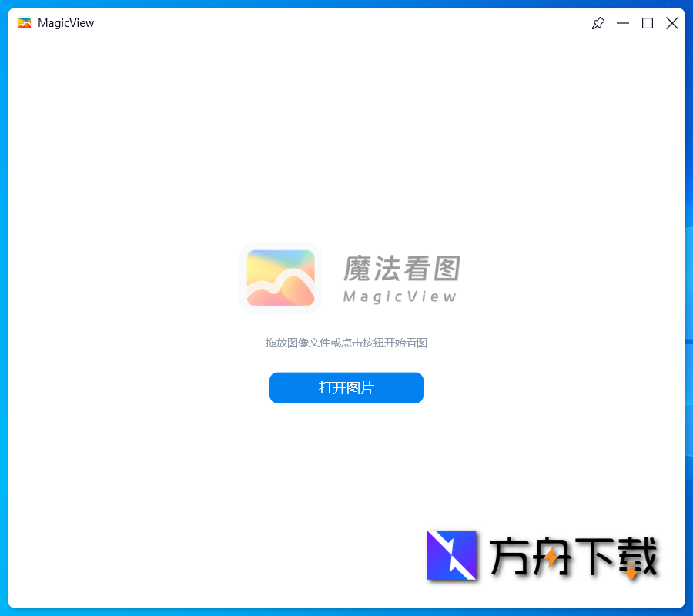This screenshot has height=616, width=693.
Task: Click the empty drop area to start viewing
Action: 346,154
